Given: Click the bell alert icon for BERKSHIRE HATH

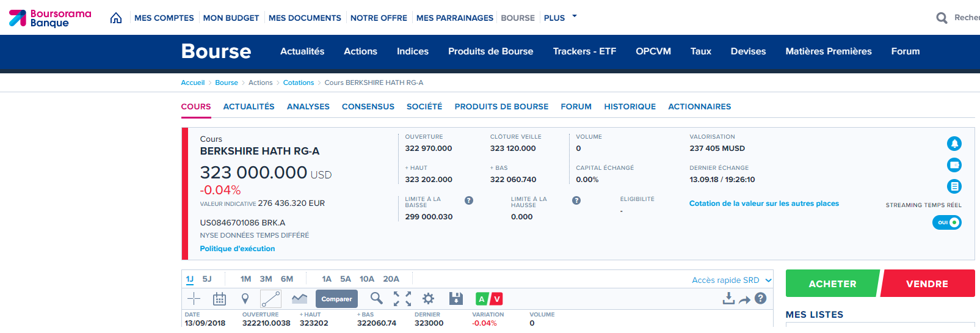Looking at the screenshot, I should 954,144.
